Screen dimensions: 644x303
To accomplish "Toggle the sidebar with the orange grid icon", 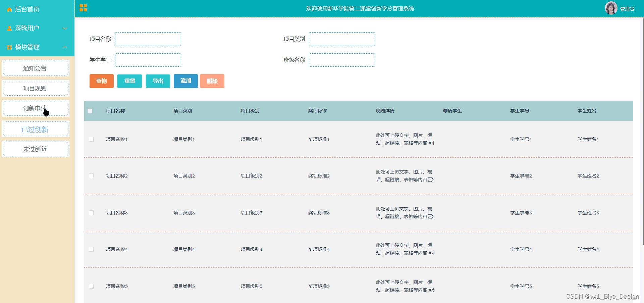I will [84, 8].
